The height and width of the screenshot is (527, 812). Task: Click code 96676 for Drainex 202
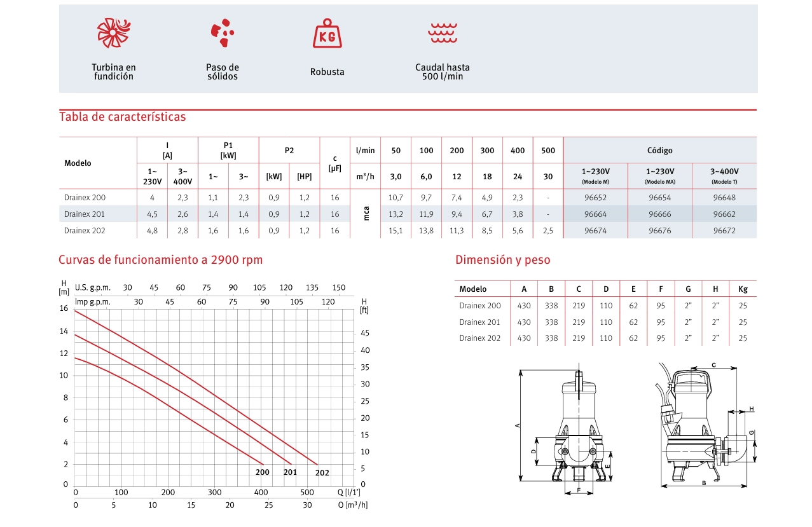(x=659, y=231)
